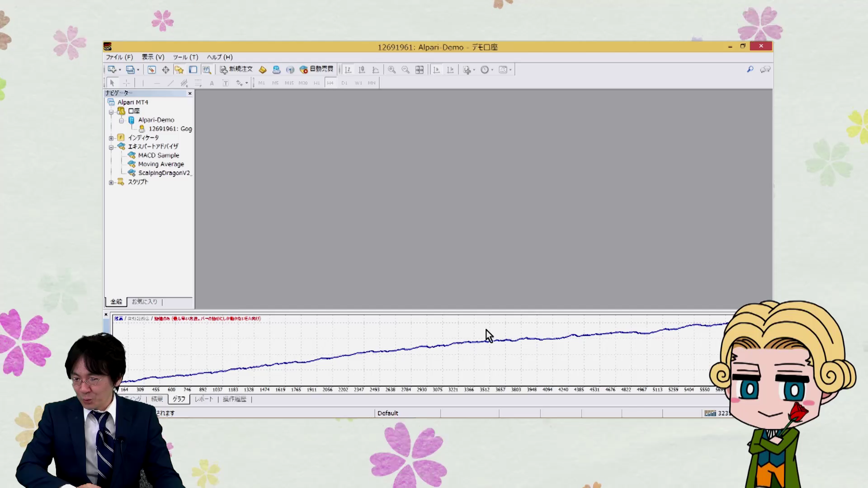Image resolution: width=868 pixels, height=488 pixels.
Task: Click the tile windows grid icon
Action: point(420,70)
